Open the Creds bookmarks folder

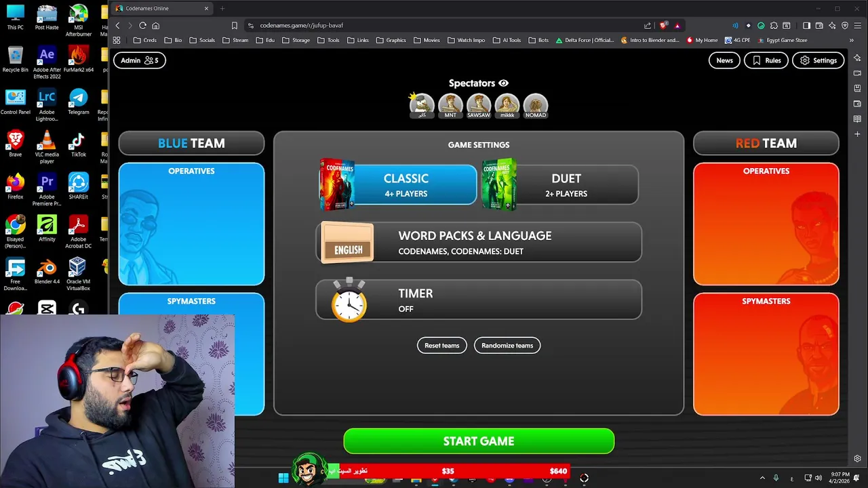(x=145, y=40)
